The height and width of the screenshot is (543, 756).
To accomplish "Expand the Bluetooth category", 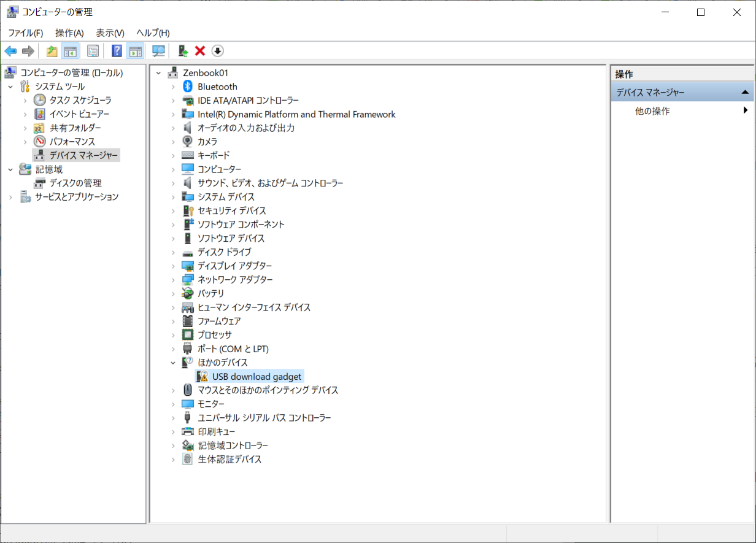I will click(x=174, y=87).
